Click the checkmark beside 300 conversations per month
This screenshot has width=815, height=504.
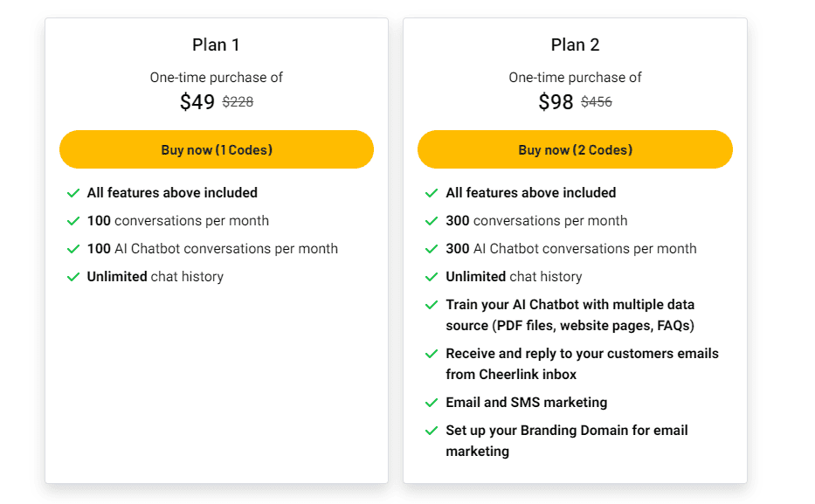click(x=432, y=220)
